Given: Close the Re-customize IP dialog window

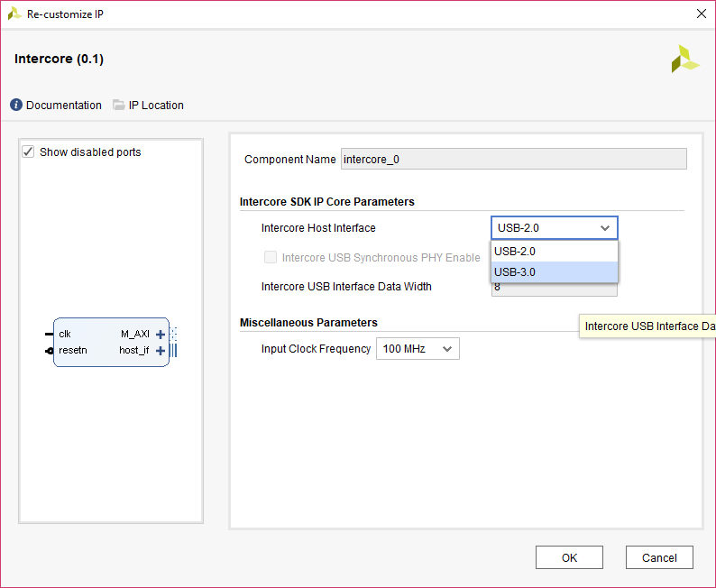Looking at the screenshot, I should [x=702, y=14].
